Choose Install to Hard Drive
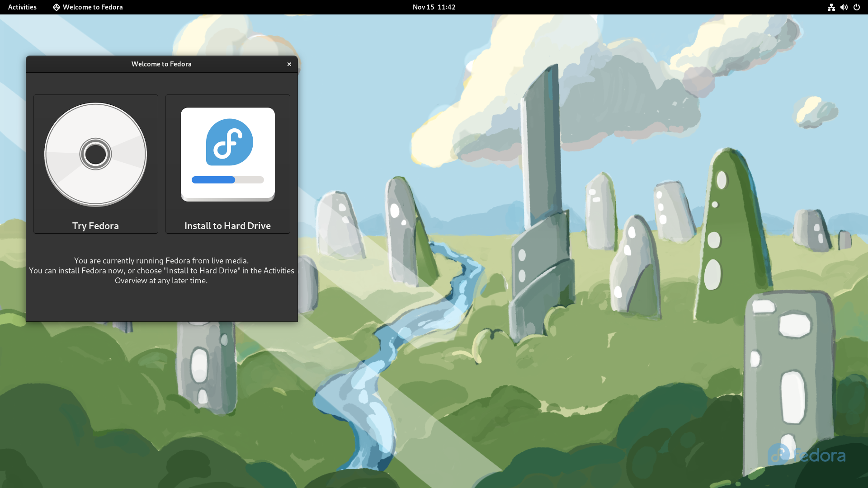This screenshot has width=868, height=488. (228, 164)
